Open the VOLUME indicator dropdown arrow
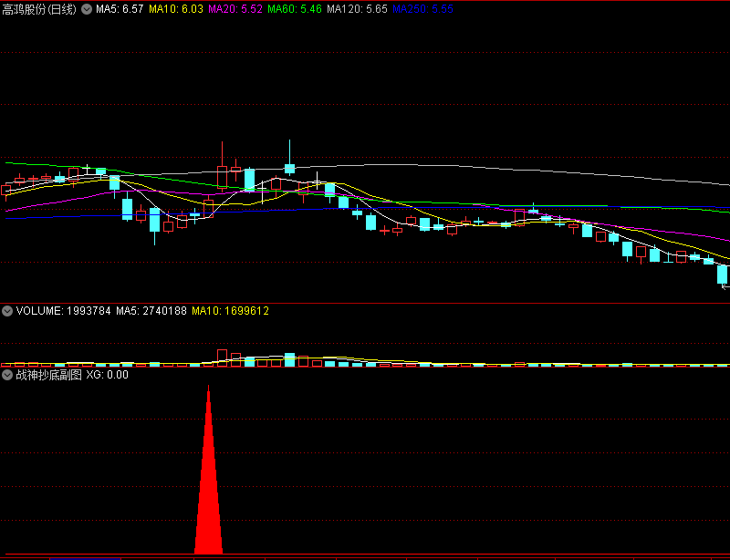This screenshot has width=730, height=560. [x=7, y=311]
